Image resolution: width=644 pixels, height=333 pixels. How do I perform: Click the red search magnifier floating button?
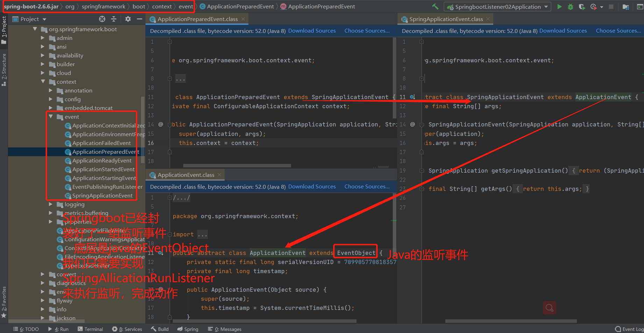tap(550, 308)
